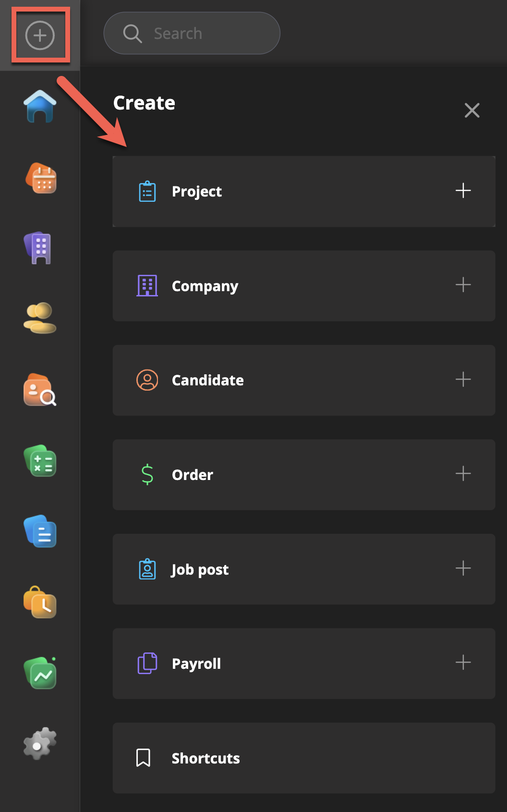Click the circled plus Create icon
Viewport: 507px width, 812px height.
pyautogui.click(x=40, y=35)
